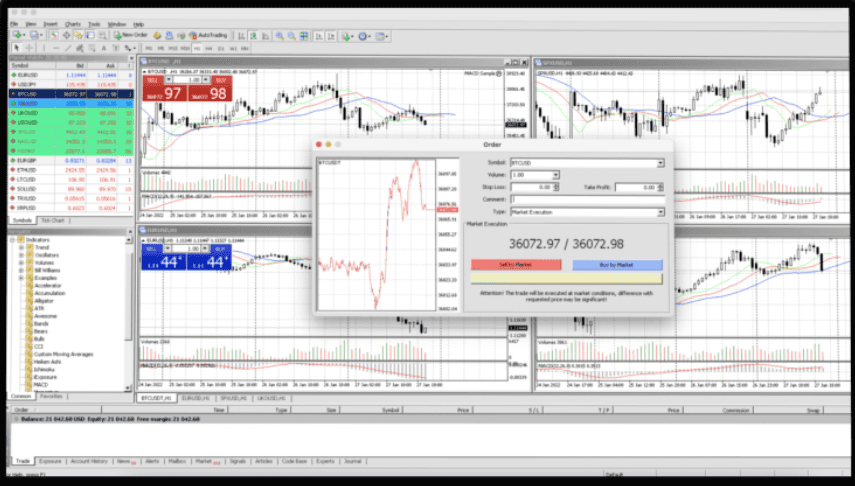Select the H4 timeframe button
855x486 pixels.
click(x=209, y=49)
